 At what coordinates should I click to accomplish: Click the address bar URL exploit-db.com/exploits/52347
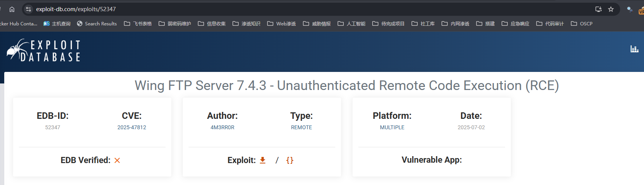point(76,9)
